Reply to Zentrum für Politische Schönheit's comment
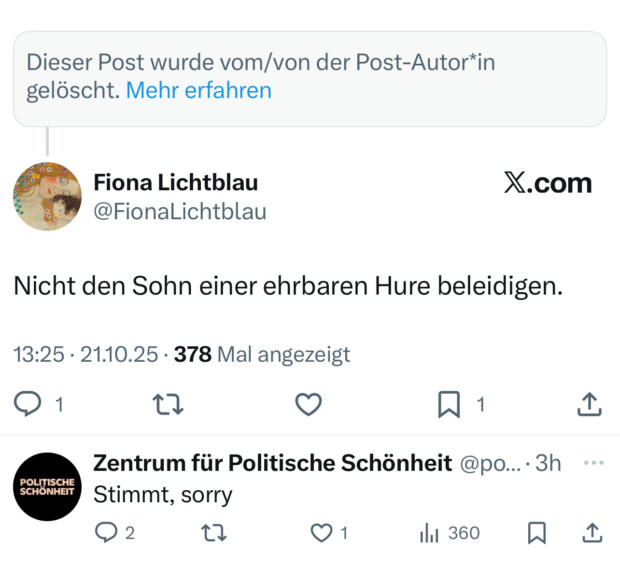The width and height of the screenshot is (620, 581). click(106, 533)
